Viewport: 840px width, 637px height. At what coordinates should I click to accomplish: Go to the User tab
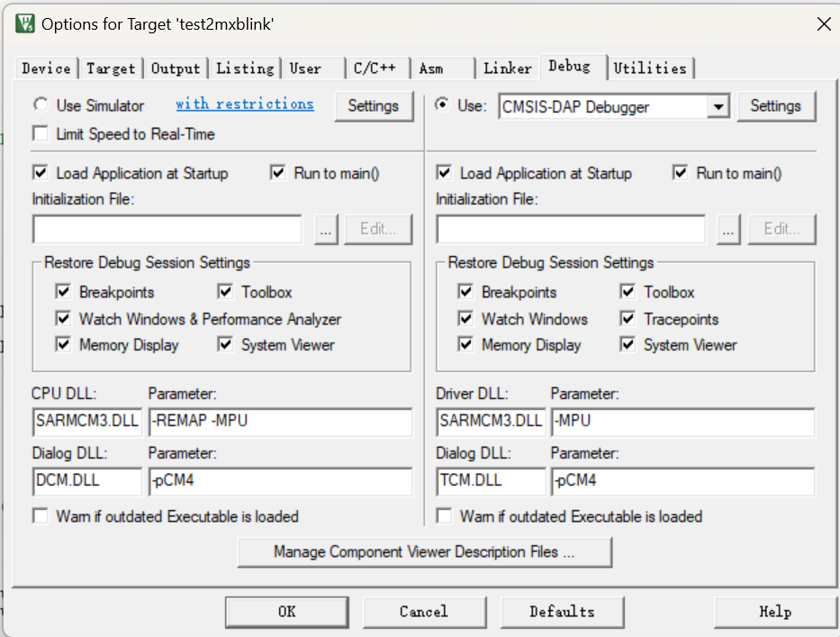point(313,68)
